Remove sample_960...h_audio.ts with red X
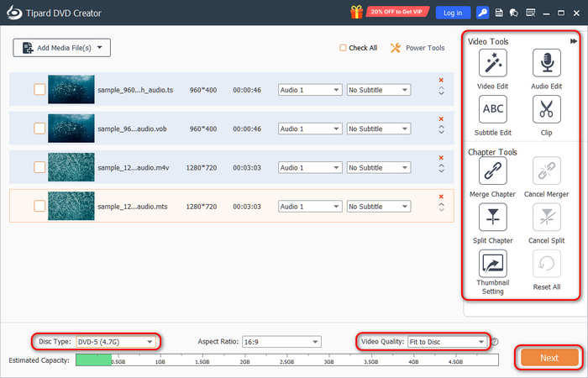The height and width of the screenshot is (378, 588). (441, 80)
